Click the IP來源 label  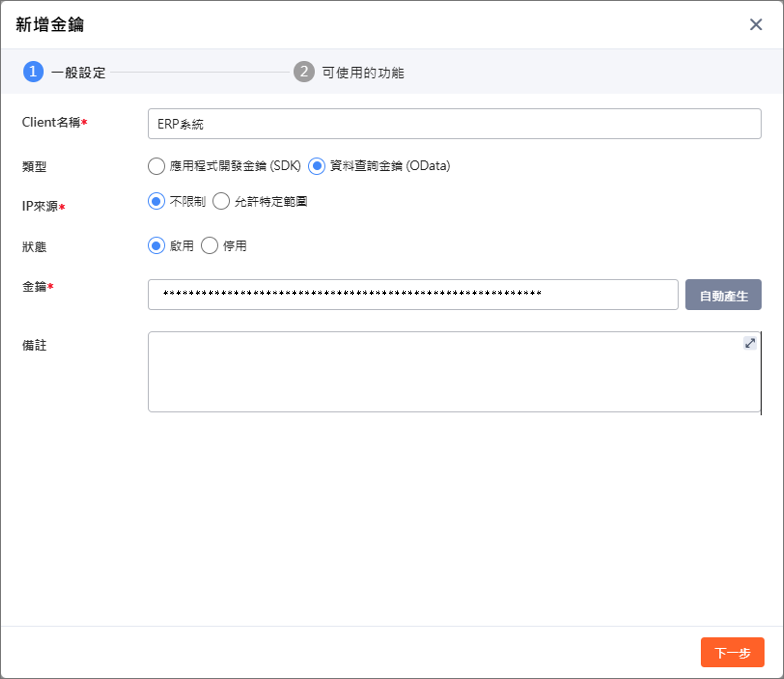pyautogui.click(x=44, y=206)
